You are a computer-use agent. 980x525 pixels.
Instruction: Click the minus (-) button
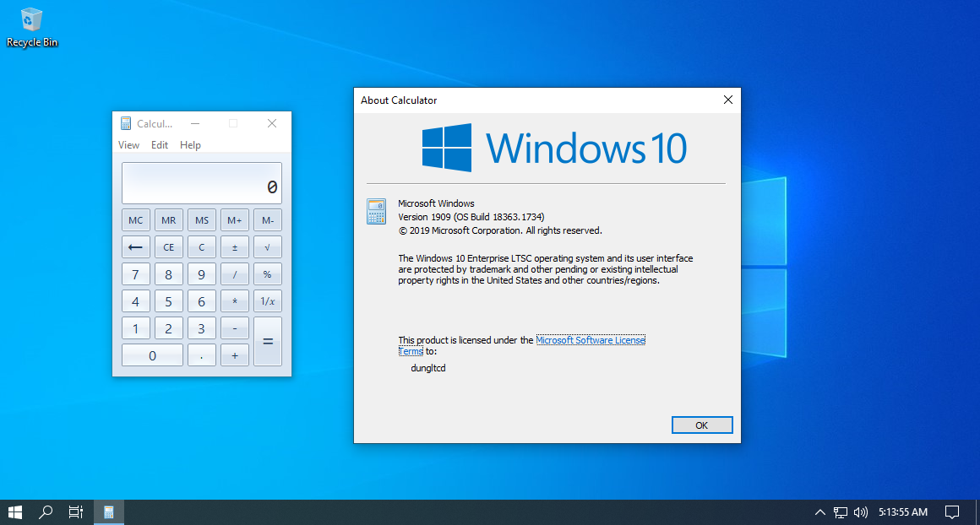point(234,328)
